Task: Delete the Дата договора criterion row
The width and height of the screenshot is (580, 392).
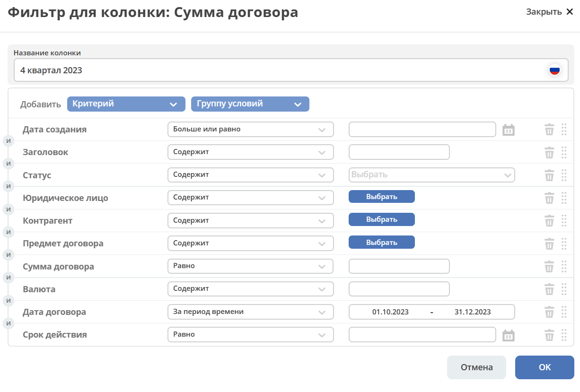Action: 549,312
